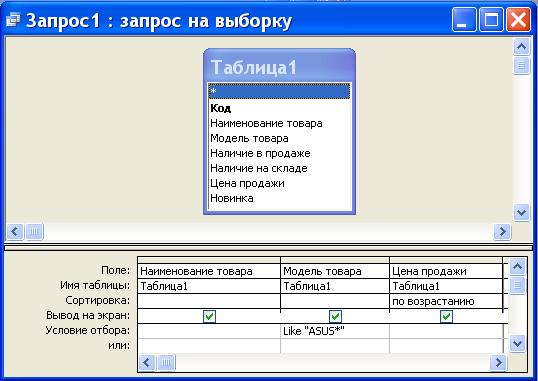Viewport: 538px width, 381px height.
Task: Click criteria cell under Наименование товара
Action: point(209,331)
